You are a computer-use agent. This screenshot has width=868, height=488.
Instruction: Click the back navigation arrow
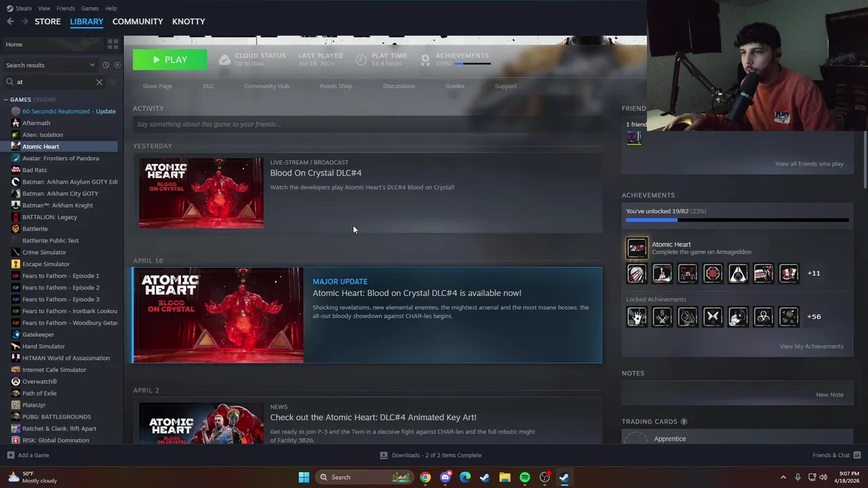click(x=10, y=22)
